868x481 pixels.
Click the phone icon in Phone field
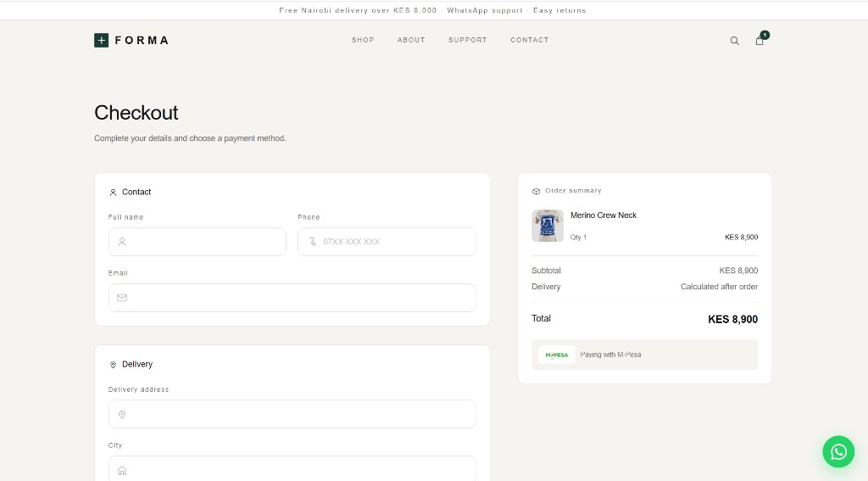[312, 242]
